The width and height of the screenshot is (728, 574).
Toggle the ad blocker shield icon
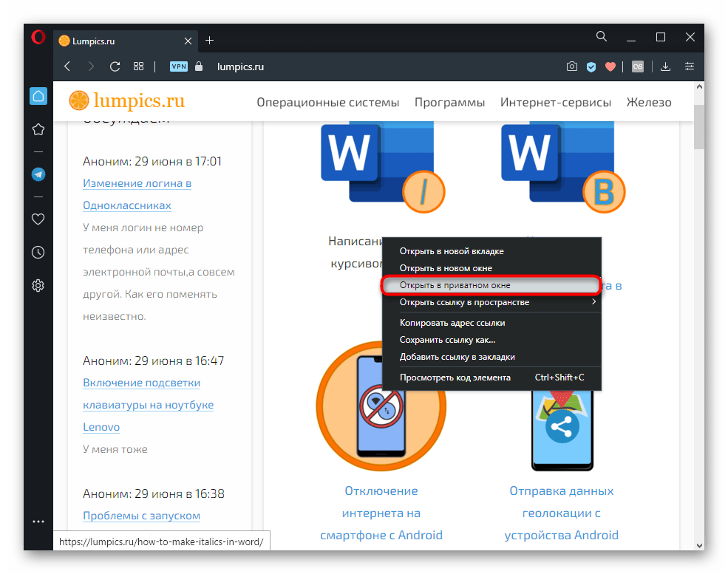591,66
